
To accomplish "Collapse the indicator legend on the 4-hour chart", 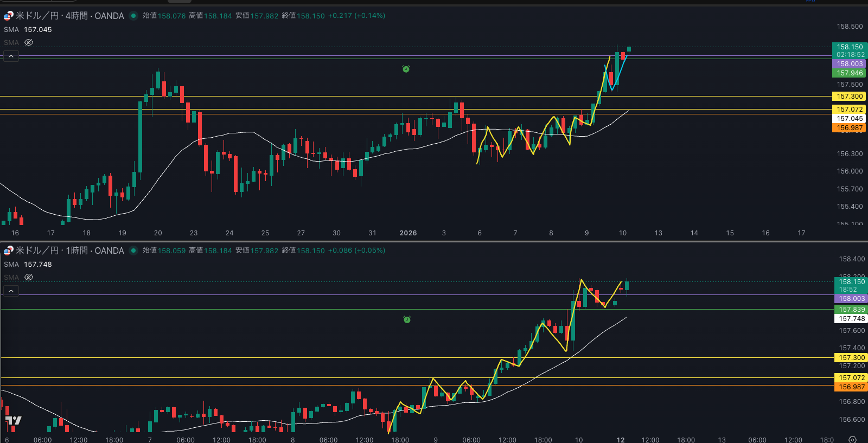I will (x=11, y=56).
